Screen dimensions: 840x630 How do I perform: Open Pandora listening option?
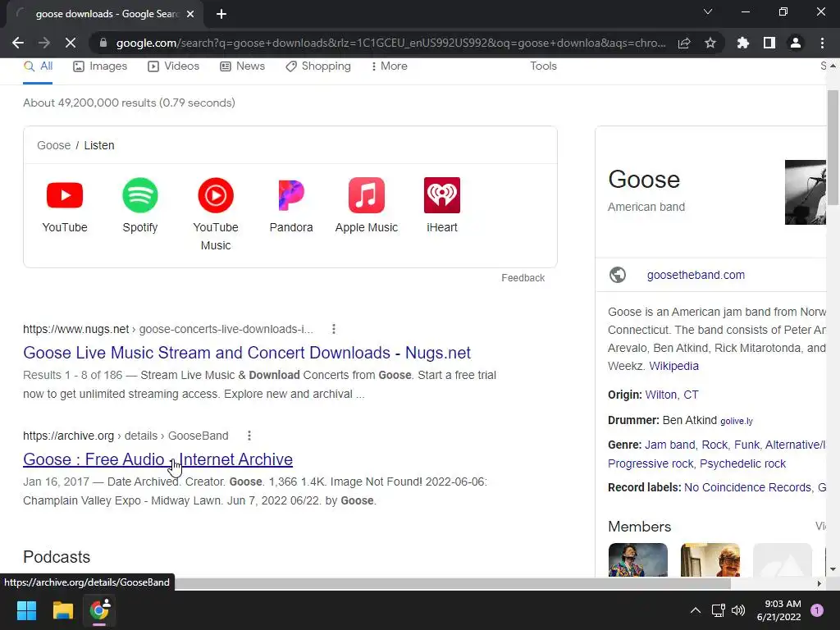pos(291,206)
